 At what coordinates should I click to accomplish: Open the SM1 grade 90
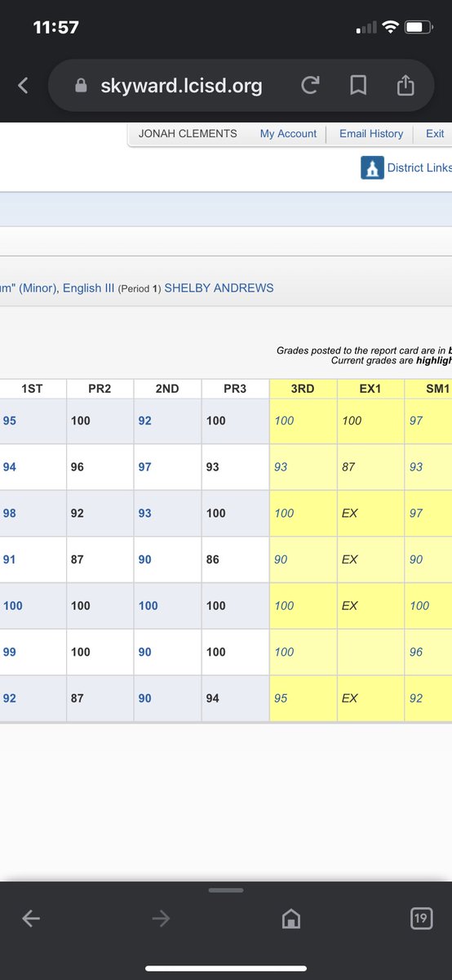[x=416, y=559]
